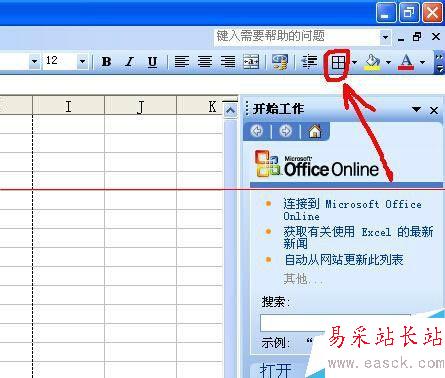Minimize the Excel application window
Viewport: 445px width, 378px height.
[x=386, y=13]
